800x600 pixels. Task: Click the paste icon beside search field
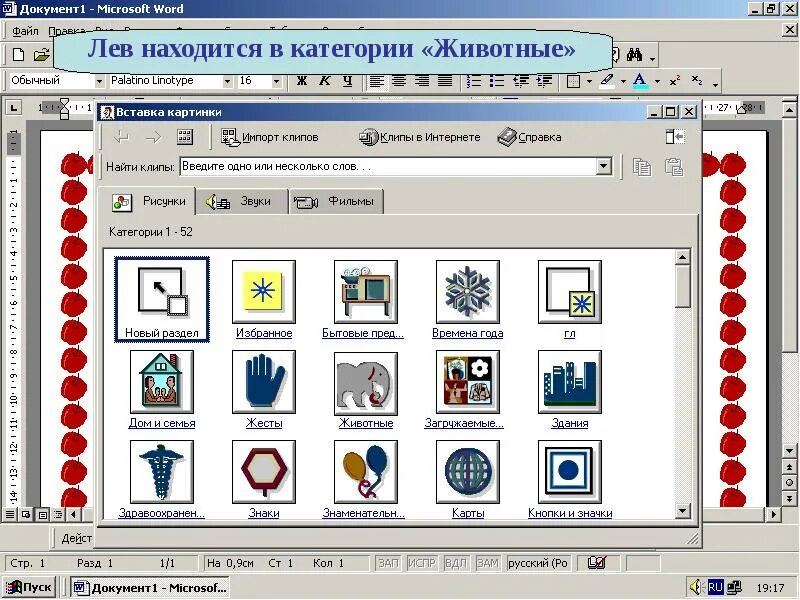pyautogui.click(x=673, y=167)
